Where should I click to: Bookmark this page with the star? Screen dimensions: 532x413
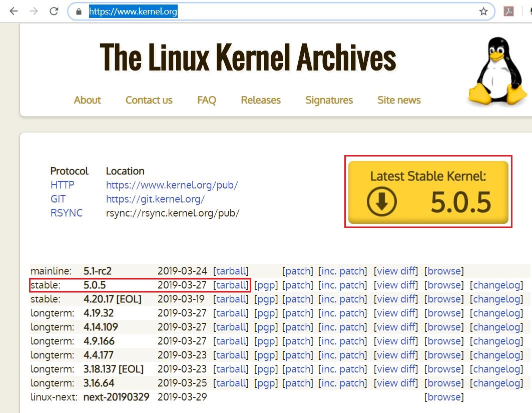(483, 10)
